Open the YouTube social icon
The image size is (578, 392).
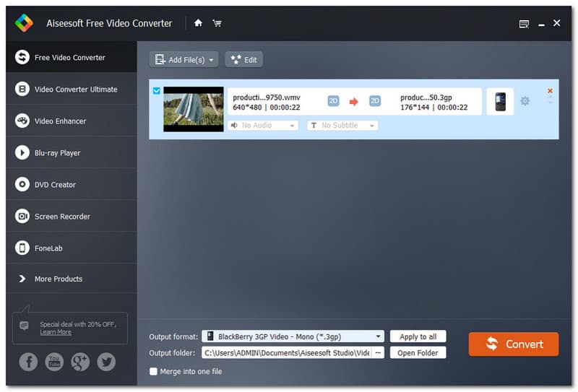click(54, 362)
